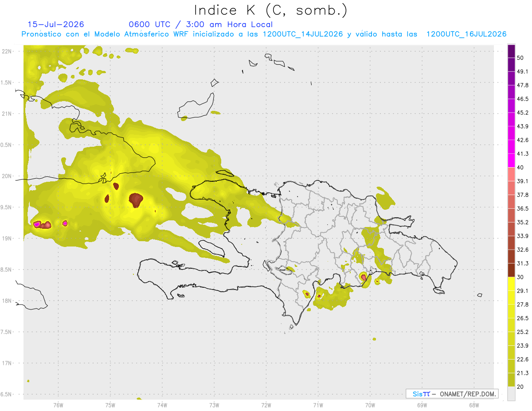Select the colorbar value 39.1
532x411 pixels.
point(523,181)
